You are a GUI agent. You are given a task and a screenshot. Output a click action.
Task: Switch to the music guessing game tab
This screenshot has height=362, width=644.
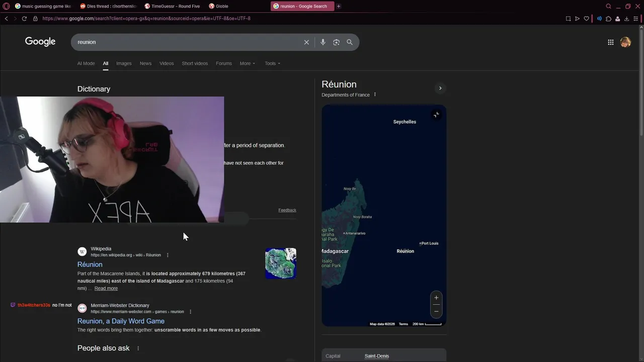[43, 6]
